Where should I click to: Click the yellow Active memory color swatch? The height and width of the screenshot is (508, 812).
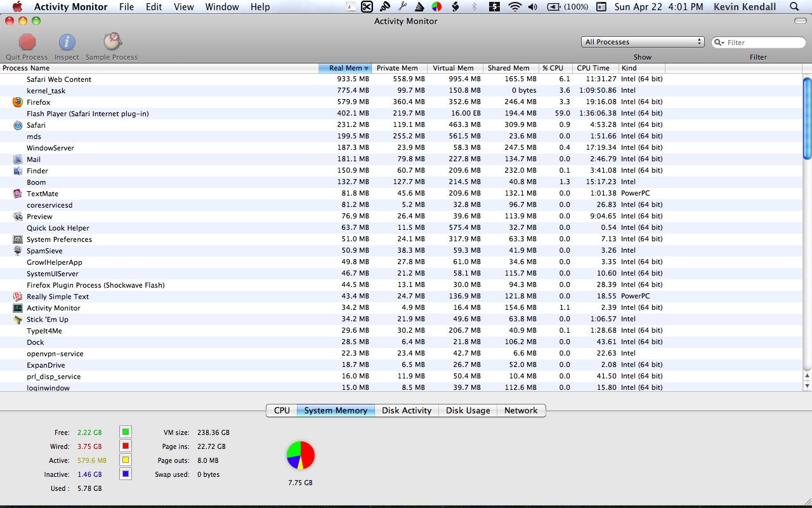tap(126, 460)
